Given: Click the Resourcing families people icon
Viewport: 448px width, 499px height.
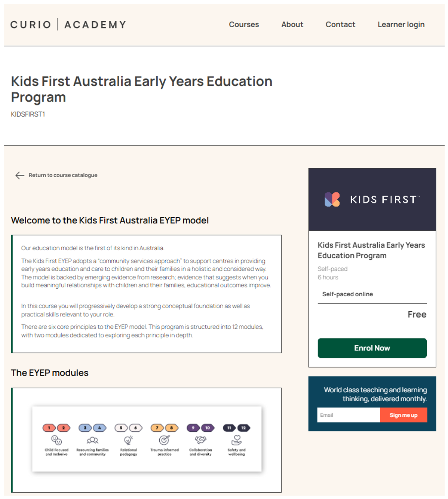Looking at the screenshot, I should click(x=92, y=440).
